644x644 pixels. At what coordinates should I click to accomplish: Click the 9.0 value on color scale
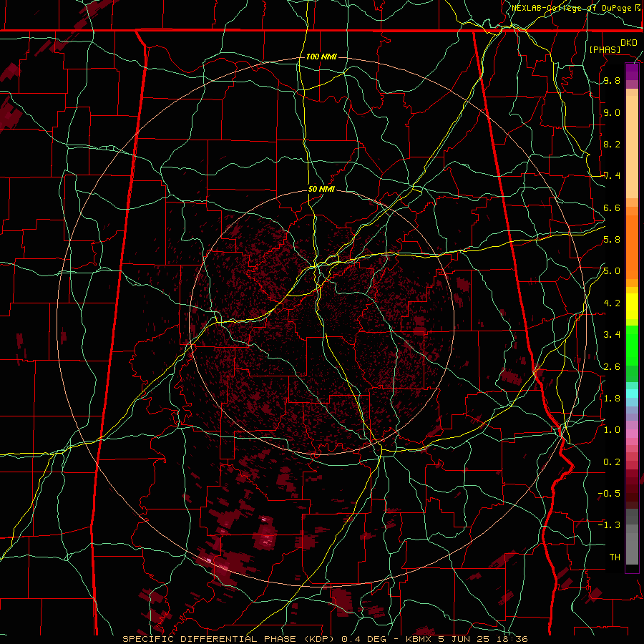(612, 112)
